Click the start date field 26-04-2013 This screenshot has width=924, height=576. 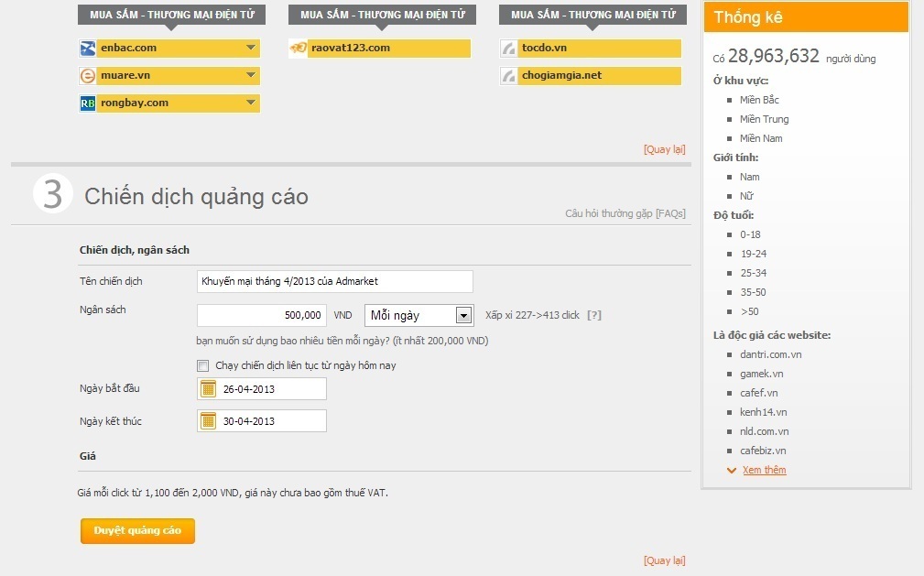coord(262,388)
